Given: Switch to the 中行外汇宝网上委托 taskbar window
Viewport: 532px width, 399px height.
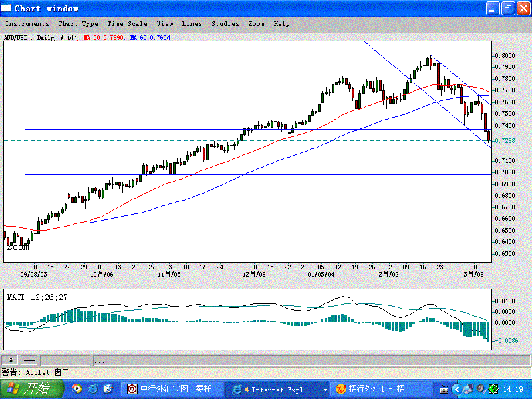Looking at the screenshot, I should (172, 389).
